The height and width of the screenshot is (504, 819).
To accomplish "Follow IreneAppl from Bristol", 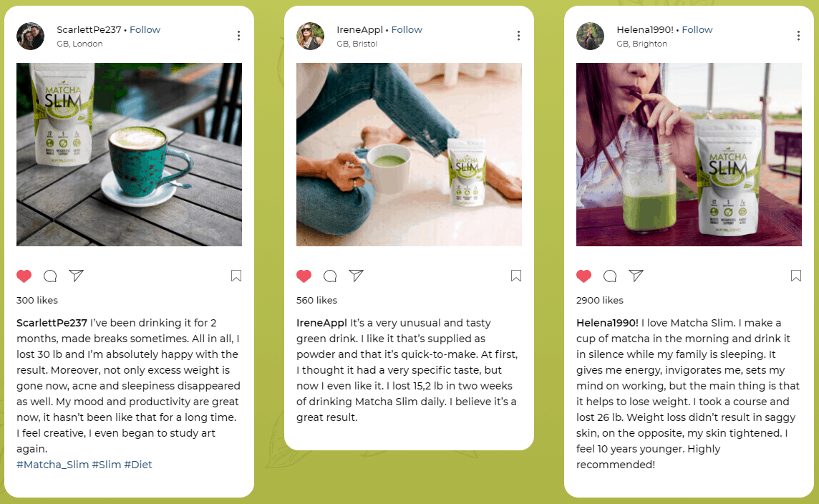I will (x=407, y=30).
